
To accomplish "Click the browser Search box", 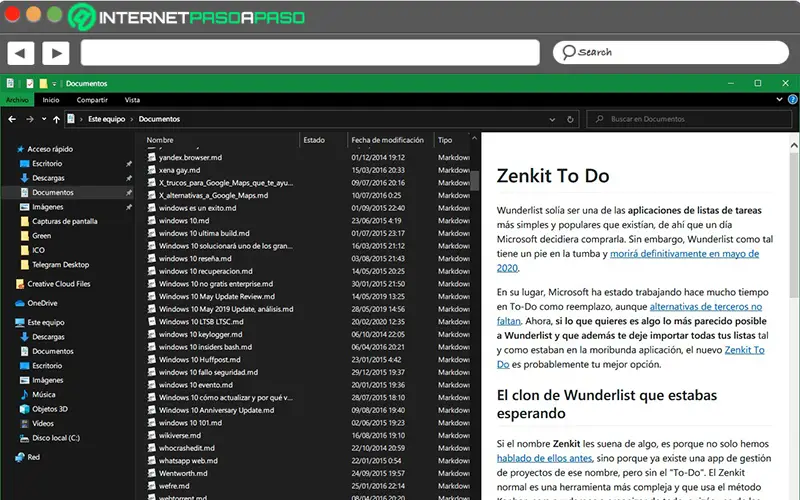I will (x=670, y=52).
